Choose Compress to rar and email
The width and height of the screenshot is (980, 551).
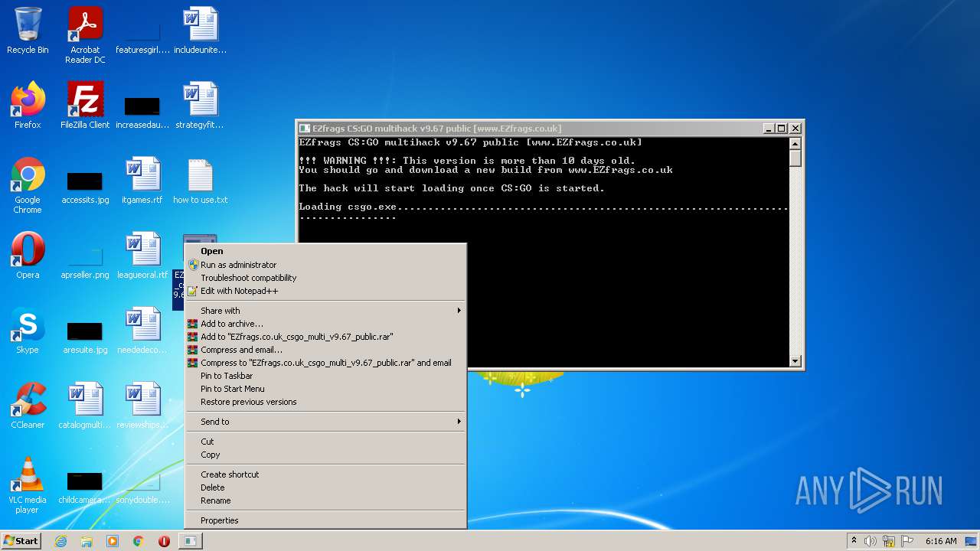325,363
